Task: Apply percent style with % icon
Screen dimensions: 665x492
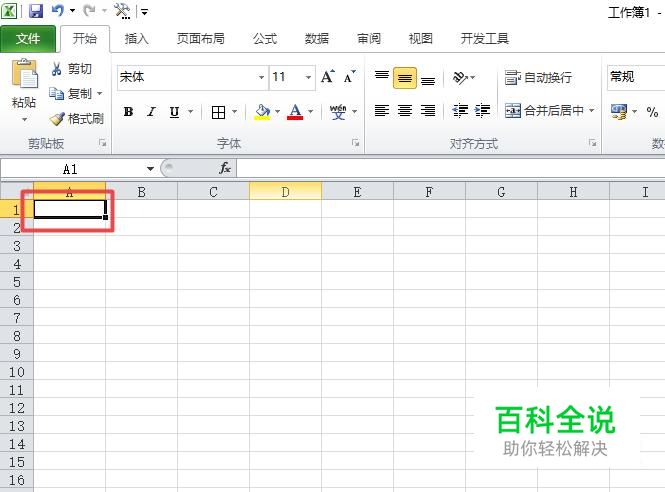Action: tap(652, 112)
